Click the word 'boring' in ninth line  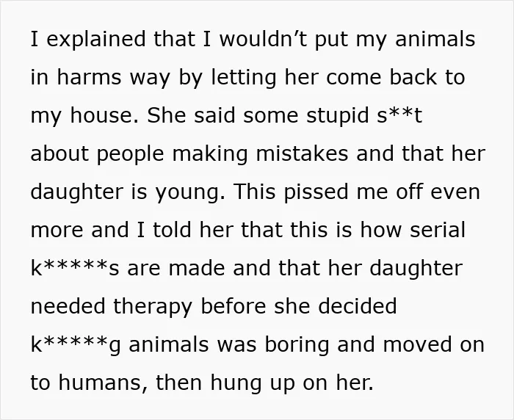coord(297,345)
